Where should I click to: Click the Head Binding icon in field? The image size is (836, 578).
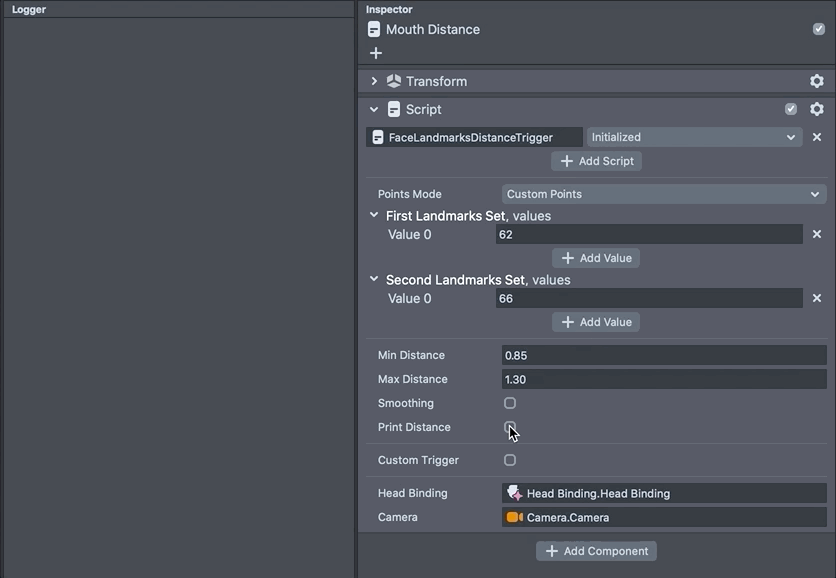(x=514, y=493)
